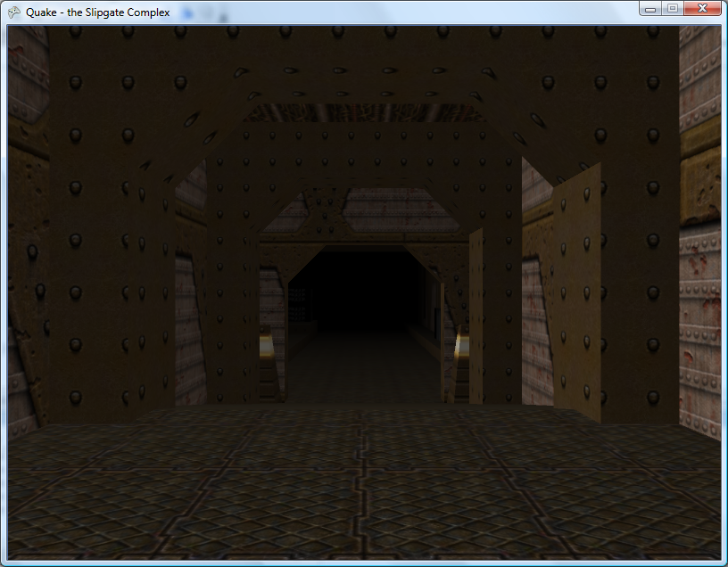Minimize the Quake window
The image size is (728, 567).
650,9
